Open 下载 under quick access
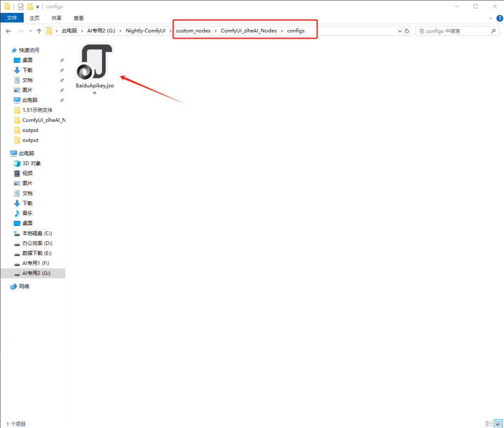 point(28,70)
